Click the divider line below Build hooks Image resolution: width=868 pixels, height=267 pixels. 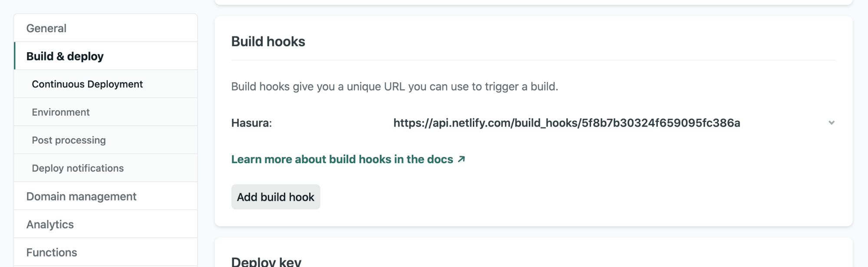(533, 60)
